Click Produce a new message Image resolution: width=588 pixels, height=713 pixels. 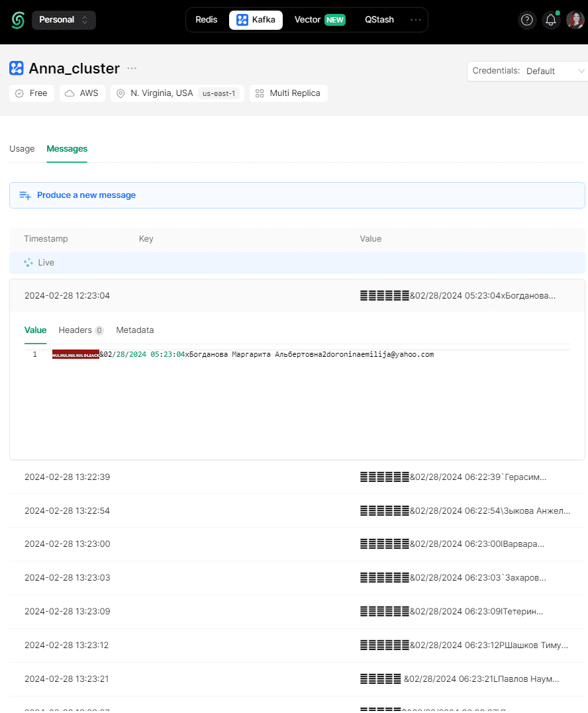point(86,195)
